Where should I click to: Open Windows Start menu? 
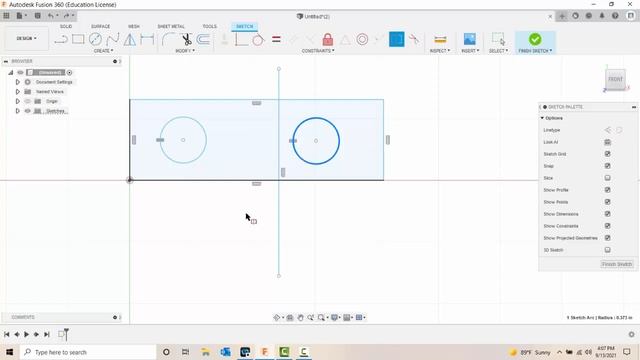9,352
